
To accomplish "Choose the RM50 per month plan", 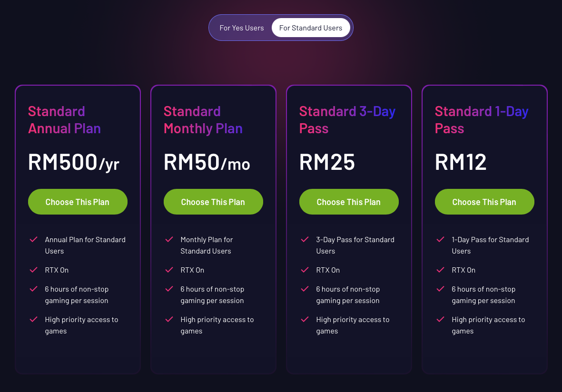I will (x=213, y=202).
